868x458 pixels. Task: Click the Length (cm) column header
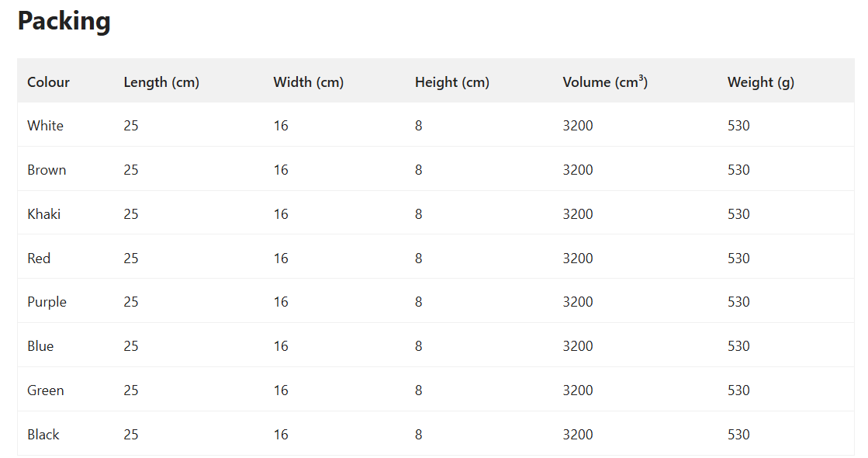point(161,82)
